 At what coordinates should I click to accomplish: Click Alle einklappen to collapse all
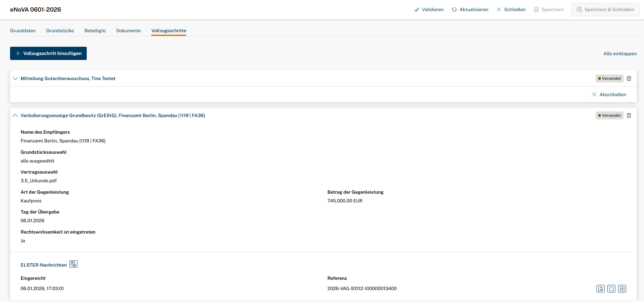[x=620, y=54]
